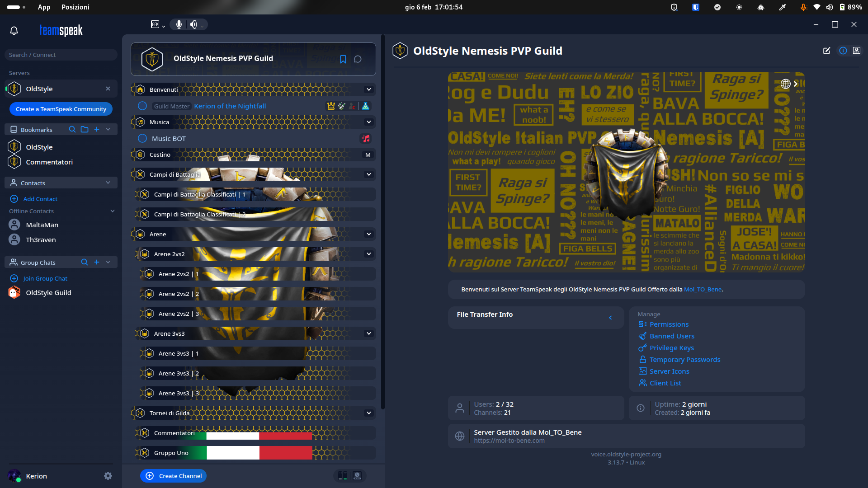Screen dimensions: 868x488
Task: Click the crossed swords badge next to Kerion
Action: tap(341, 106)
